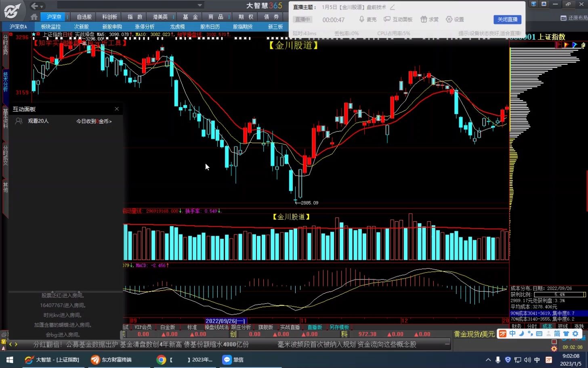Show hidden tray icons chevron
This screenshot has width=588, height=368.
click(x=488, y=360)
